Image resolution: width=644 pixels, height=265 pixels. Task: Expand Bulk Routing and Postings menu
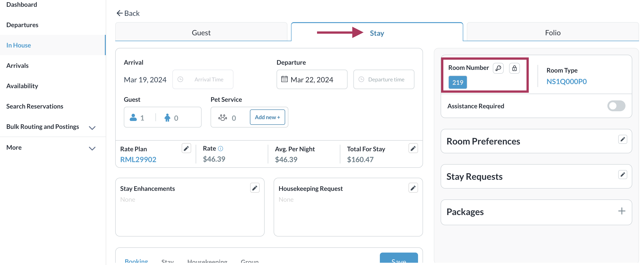[x=92, y=128]
